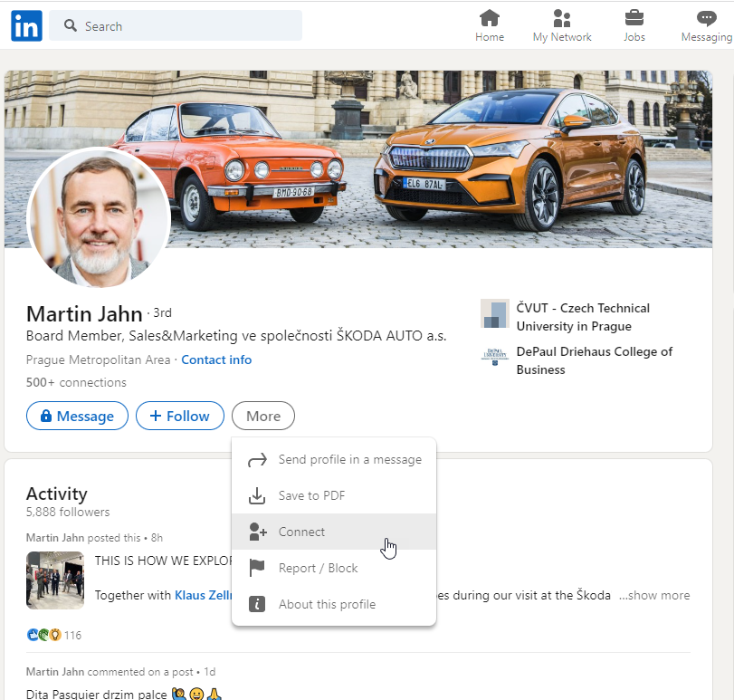The width and height of the screenshot is (734, 700).
Task: Go to My Network icon
Action: pyautogui.click(x=561, y=19)
